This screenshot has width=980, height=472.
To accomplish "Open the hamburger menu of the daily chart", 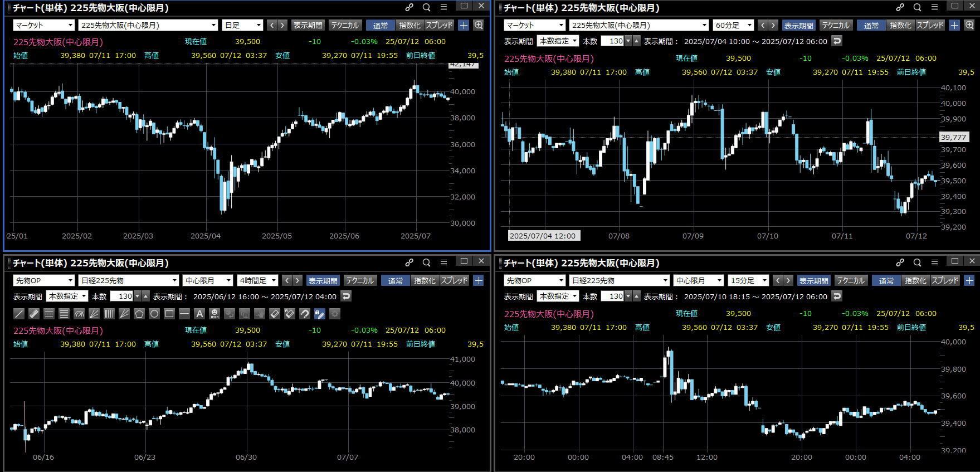I will pos(443,7).
